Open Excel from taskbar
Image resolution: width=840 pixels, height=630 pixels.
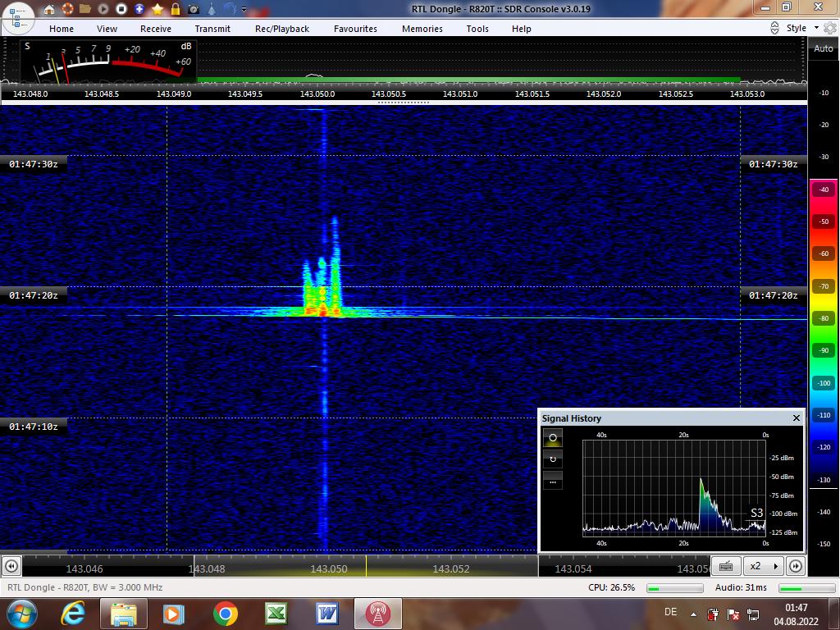276,614
